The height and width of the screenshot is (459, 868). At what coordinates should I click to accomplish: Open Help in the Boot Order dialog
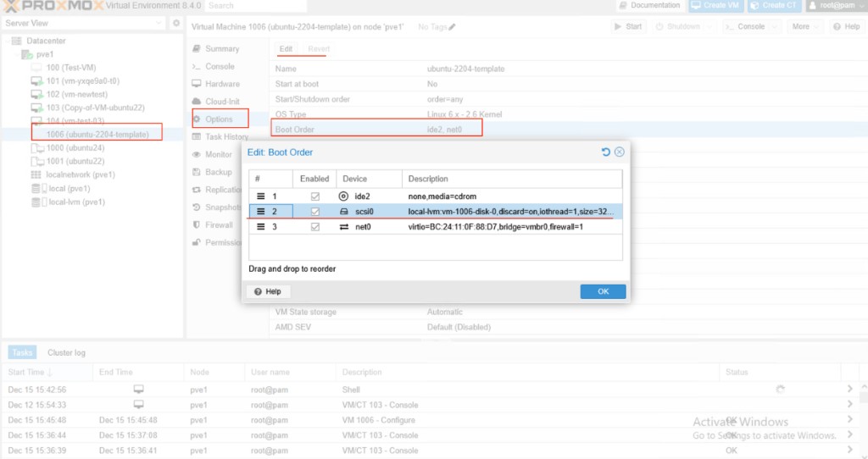click(x=267, y=291)
